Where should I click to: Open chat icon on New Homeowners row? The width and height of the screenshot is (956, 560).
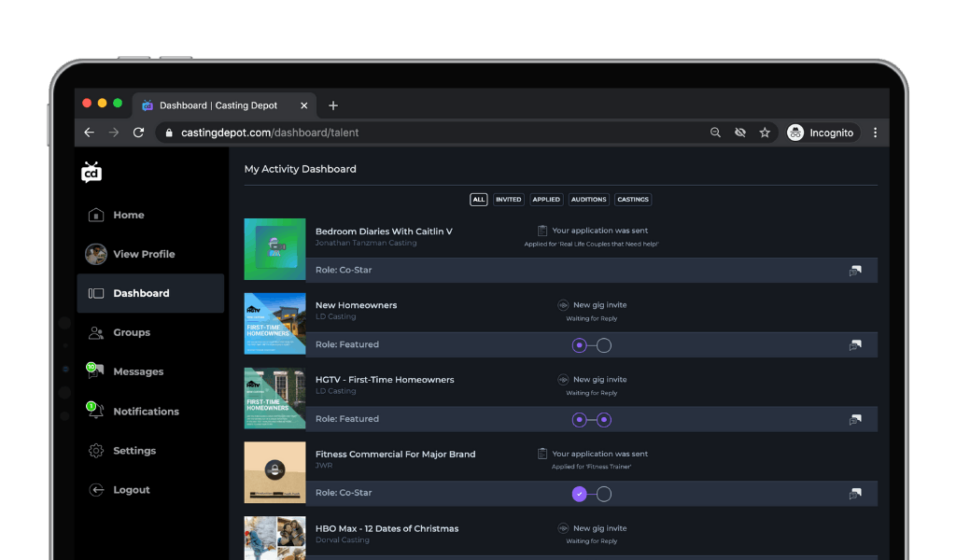(854, 345)
